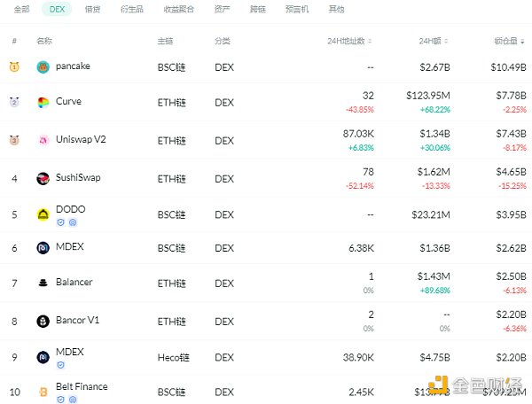
Task: Switch to the 借贷 tab
Action: pyautogui.click(x=92, y=10)
